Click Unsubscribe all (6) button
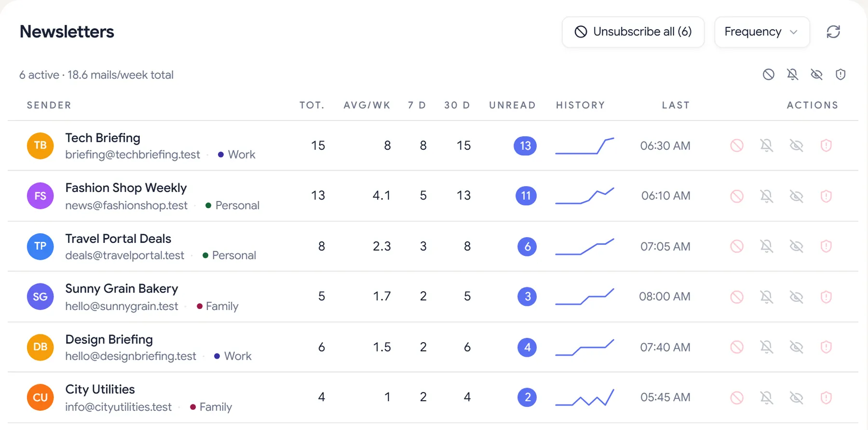The height and width of the screenshot is (430, 868). pos(633,32)
